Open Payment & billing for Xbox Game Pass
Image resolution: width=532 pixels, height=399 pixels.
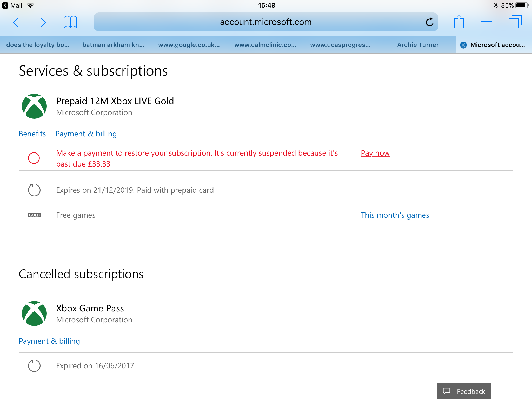49,340
